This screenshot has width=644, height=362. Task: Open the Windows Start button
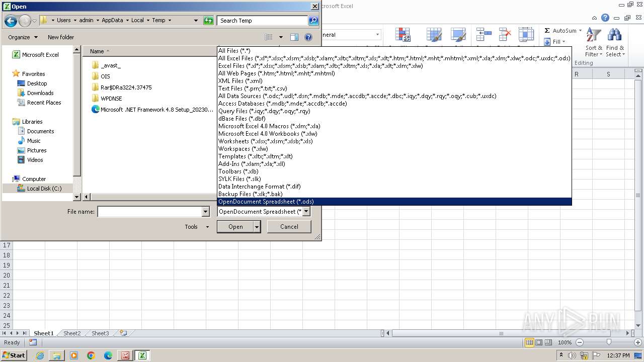(x=14, y=355)
